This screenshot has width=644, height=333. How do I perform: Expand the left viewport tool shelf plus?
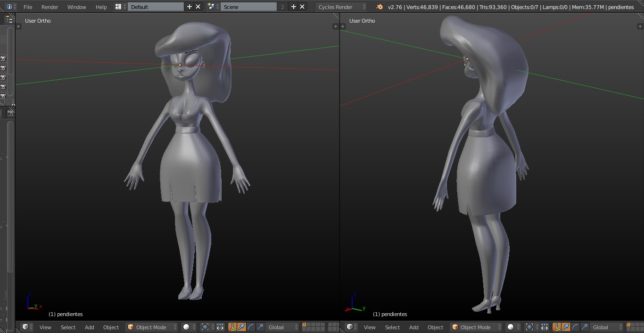tap(19, 26)
